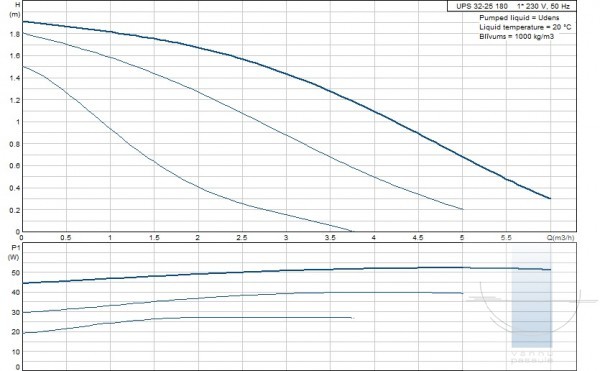Image resolution: width=600 pixels, height=371 pixels.
Task: Click the 0.2 tick on H axis
Action: point(15,210)
